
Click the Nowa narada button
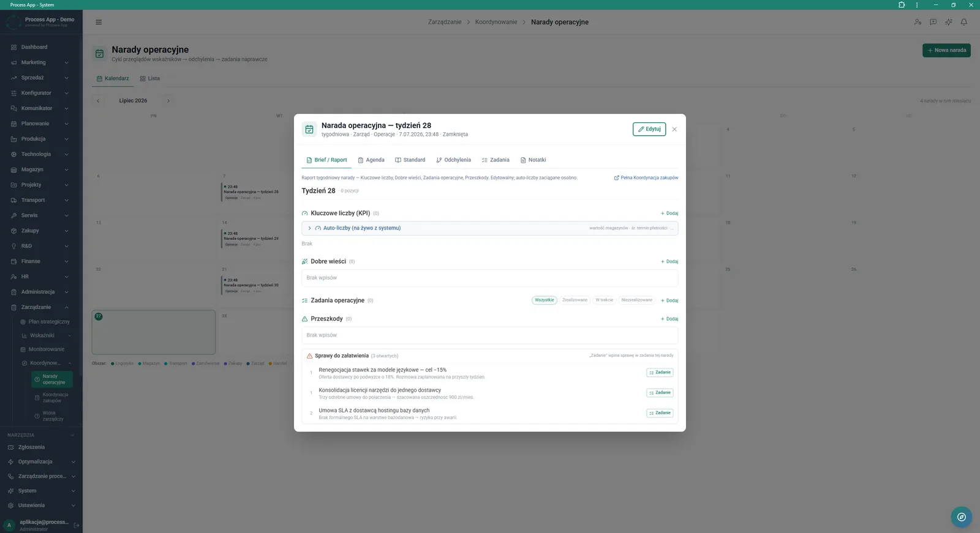[946, 50]
